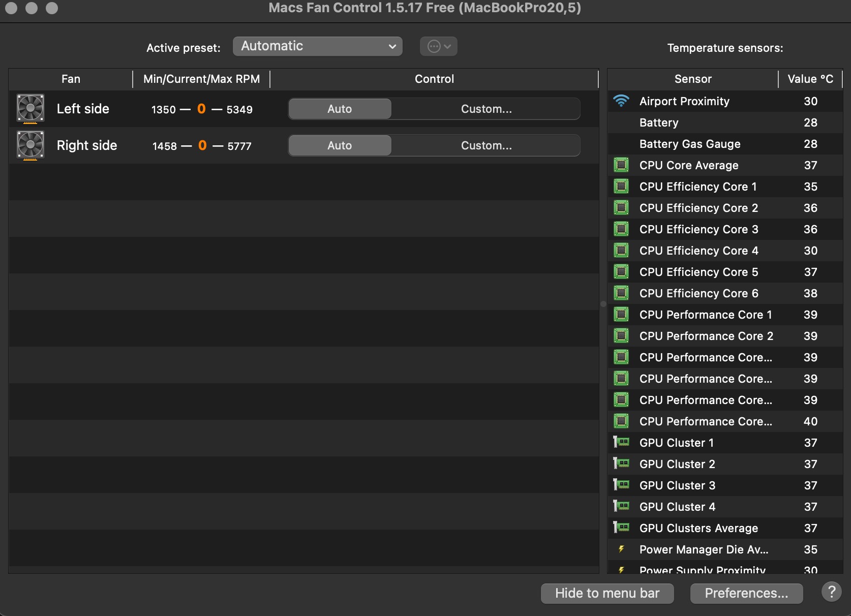The height and width of the screenshot is (616, 851).
Task: Click the CPU Core Average label
Action: tap(689, 165)
